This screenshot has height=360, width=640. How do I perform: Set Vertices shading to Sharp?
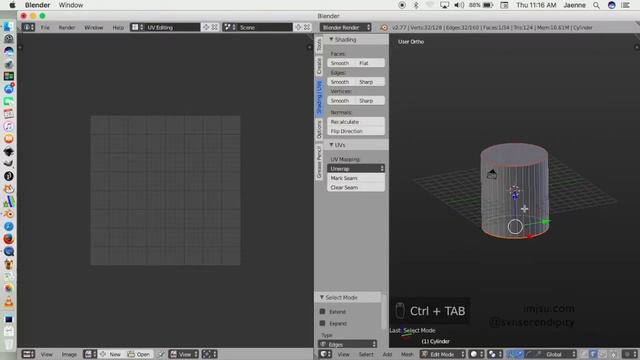tap(370, 100)
